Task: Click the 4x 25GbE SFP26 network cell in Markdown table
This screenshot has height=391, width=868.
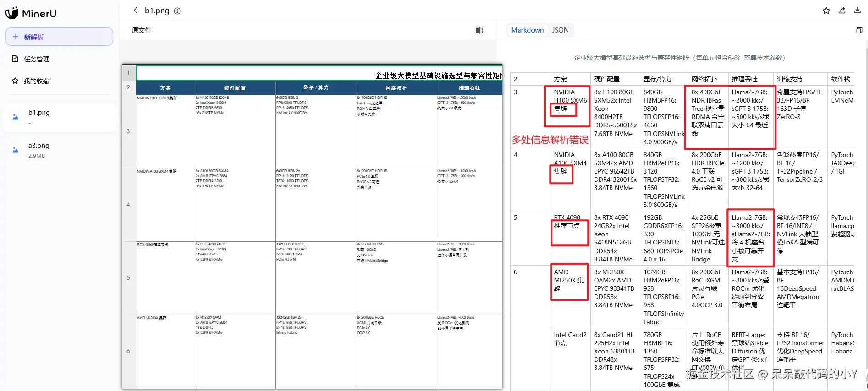Action: click(708, 238)
